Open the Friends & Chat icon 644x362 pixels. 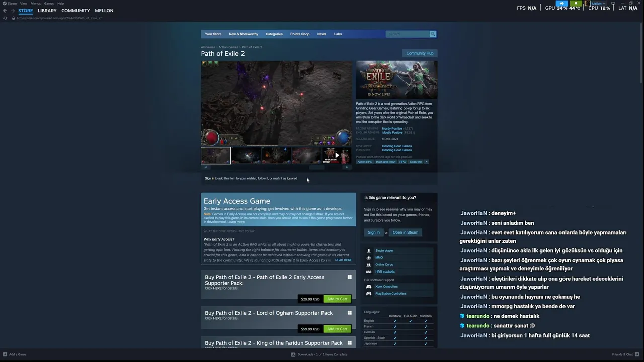click(x=637, y=354)
